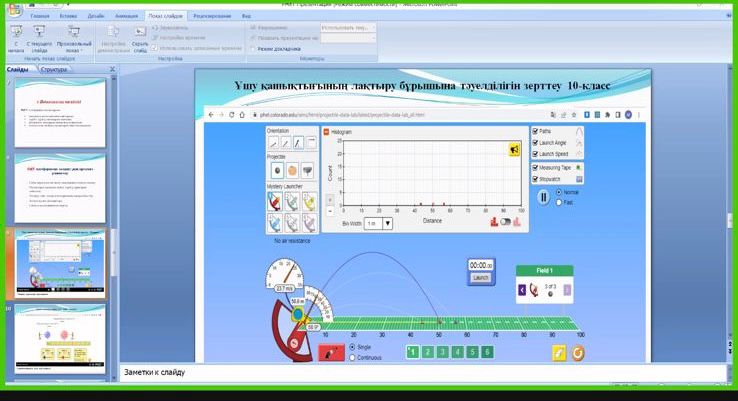Open the Bin Width dropdown

click(x=387, y=223)
